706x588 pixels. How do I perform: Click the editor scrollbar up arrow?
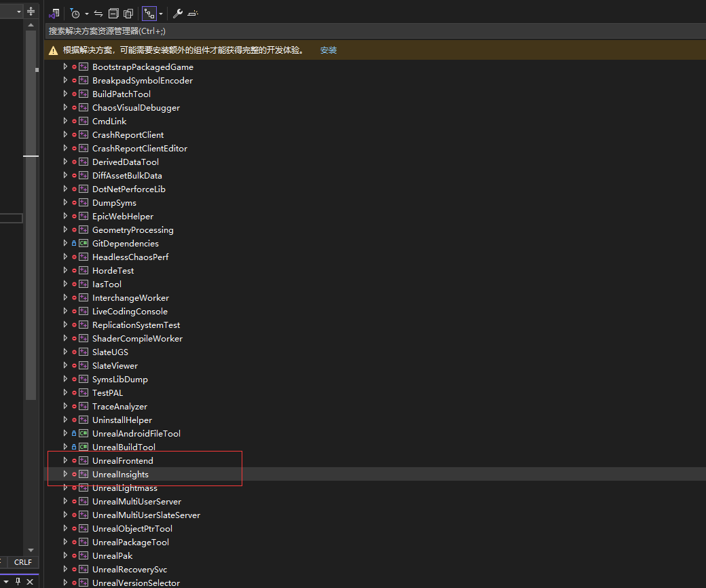coord(31,25)
